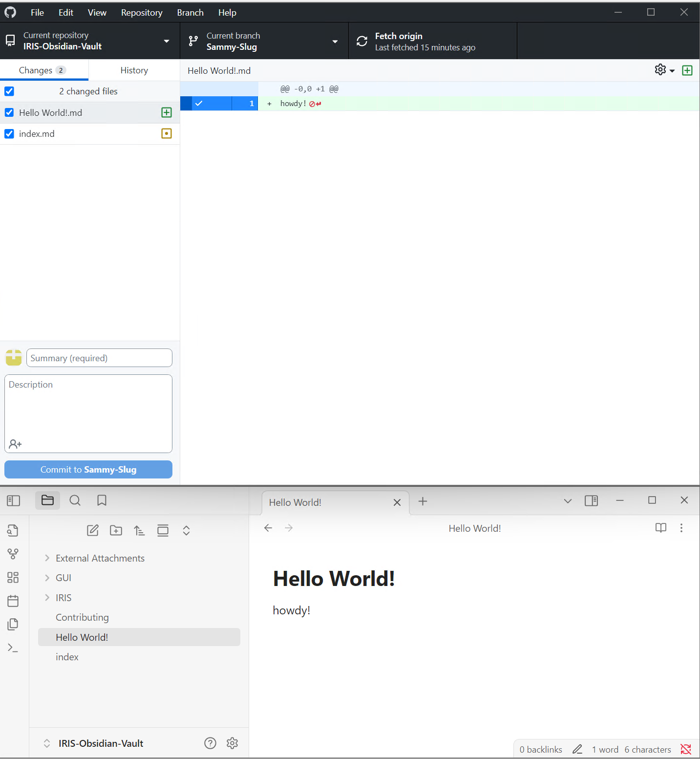Click Commit to Sammy-Slug button
The width and height of the screenshot is (700, 759).
88,470
